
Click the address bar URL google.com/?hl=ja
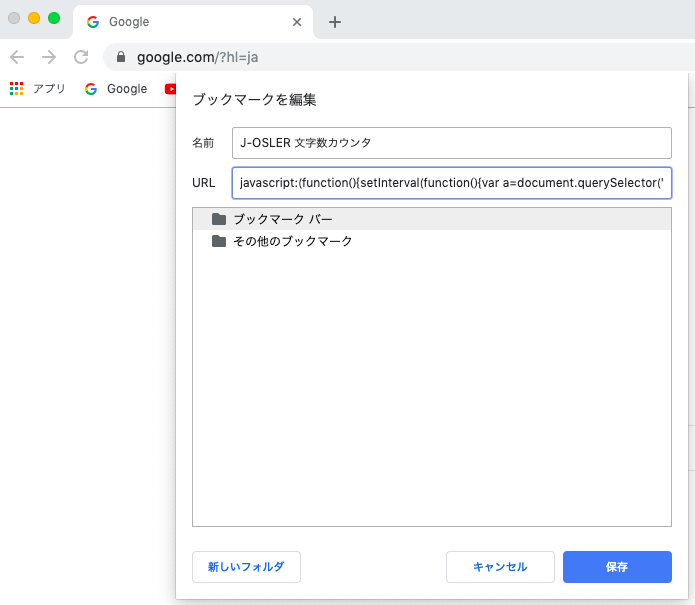[x=198, y=57]
